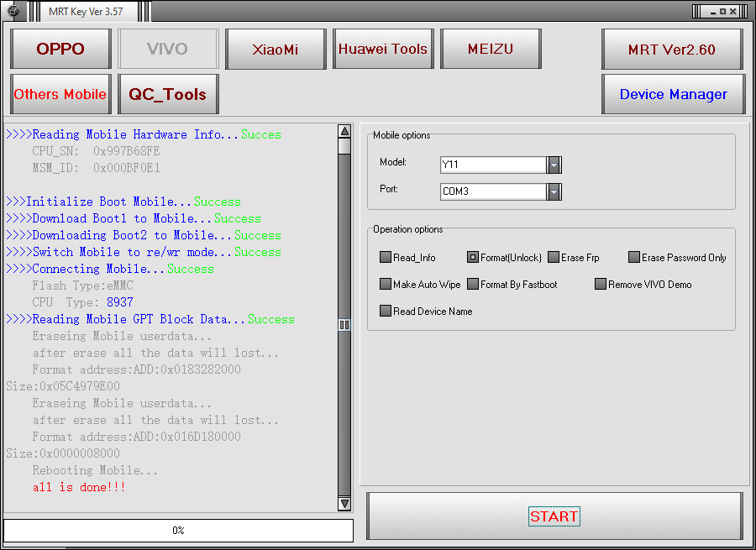Click log line 'CPU Type: 8937'

click(x=82, y=303)
